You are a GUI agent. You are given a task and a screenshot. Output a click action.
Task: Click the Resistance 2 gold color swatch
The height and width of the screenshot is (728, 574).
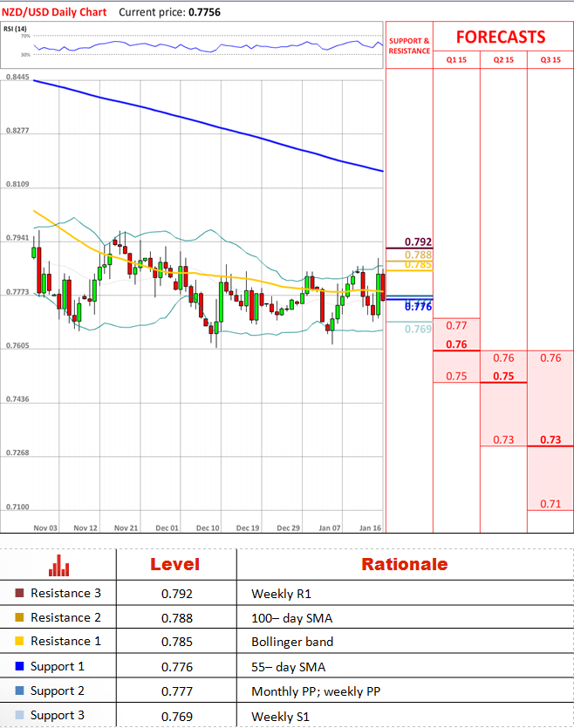point(19,617)
